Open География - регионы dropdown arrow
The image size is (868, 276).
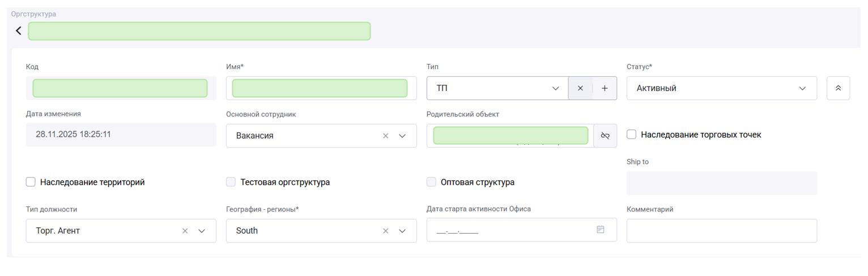tap(403, 231)
